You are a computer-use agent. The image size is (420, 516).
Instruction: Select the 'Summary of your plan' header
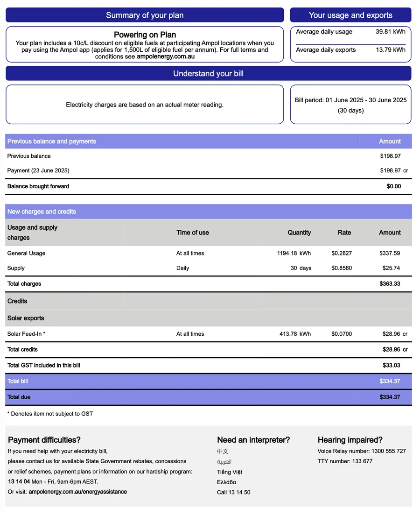pyautogui.click(x=145, y=15)
